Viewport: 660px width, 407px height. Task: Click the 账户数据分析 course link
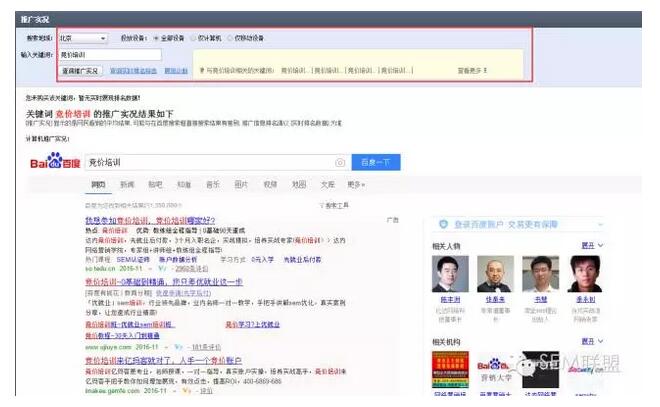click(178, 260)
